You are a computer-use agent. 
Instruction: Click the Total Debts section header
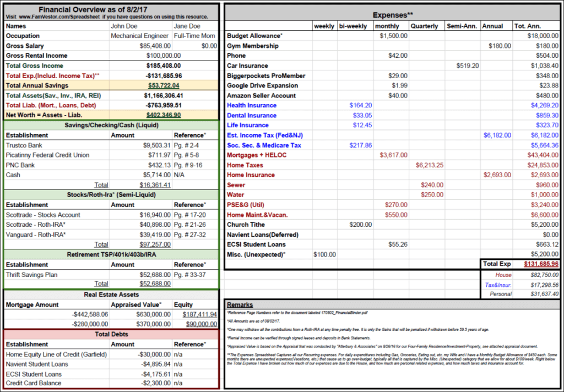coord(111,334)
